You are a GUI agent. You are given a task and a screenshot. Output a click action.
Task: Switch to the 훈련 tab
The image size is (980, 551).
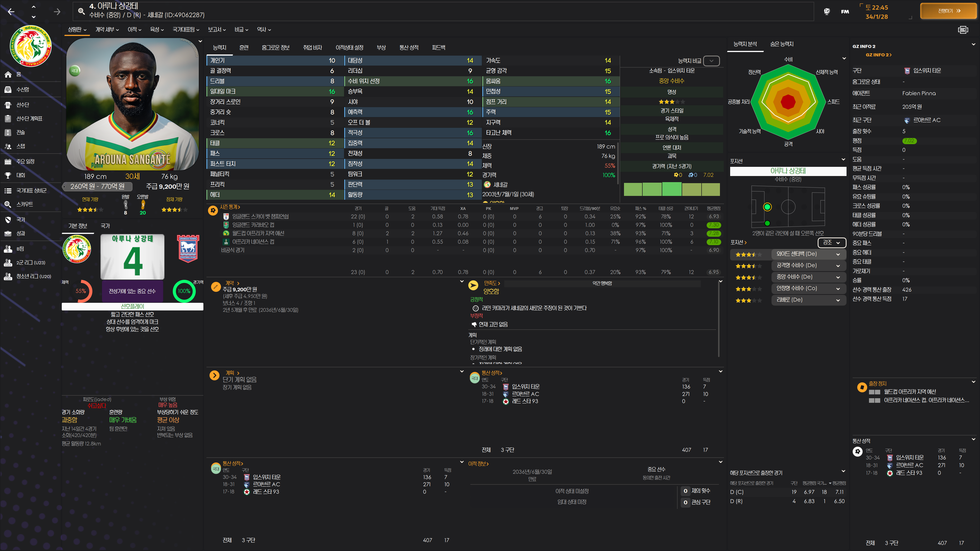[244, 47]
